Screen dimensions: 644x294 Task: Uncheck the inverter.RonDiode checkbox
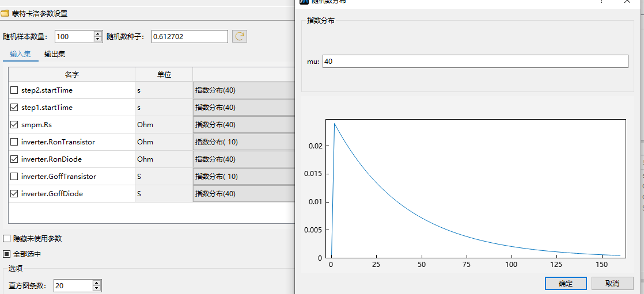click(x=14, y=159)
